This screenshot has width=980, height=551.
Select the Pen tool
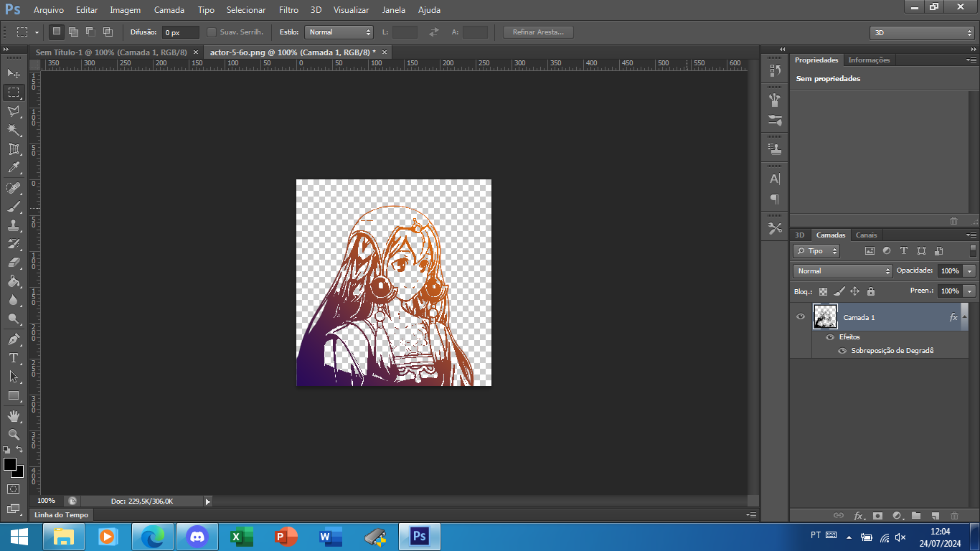(x=14, y=339)
